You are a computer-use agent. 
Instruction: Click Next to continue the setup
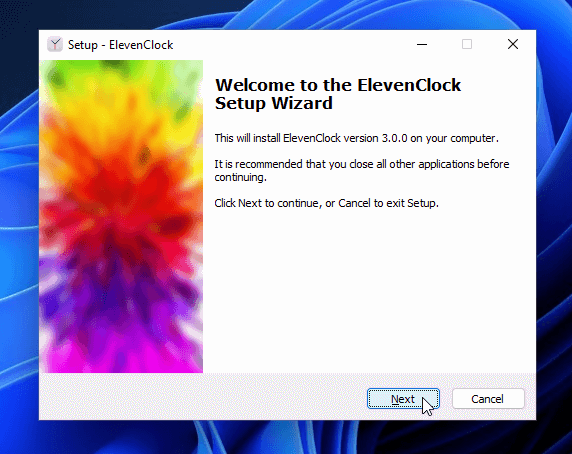click(403, 399)
